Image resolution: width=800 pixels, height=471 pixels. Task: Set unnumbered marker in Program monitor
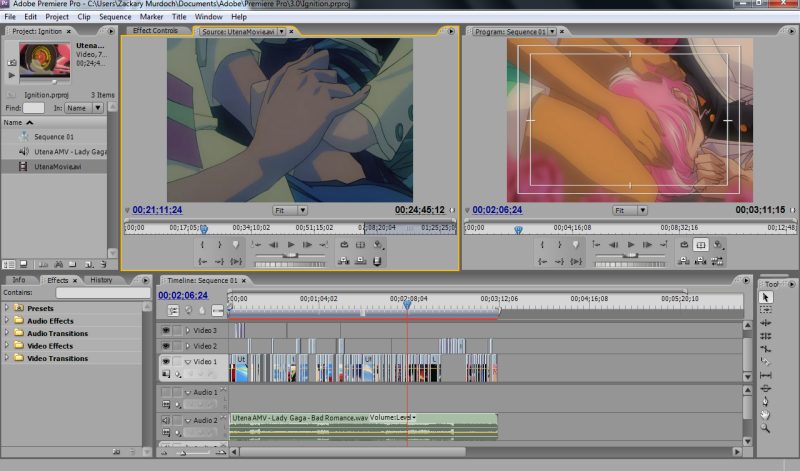(576, 245)
